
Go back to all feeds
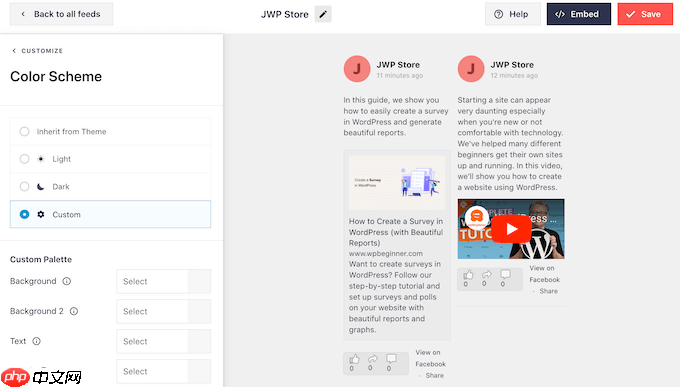(61, 14)
